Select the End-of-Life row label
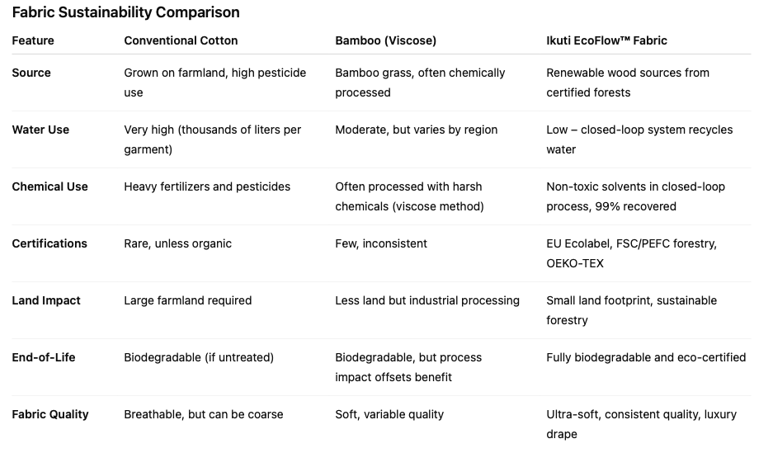The height and width of the screenshot is (453, 768). tap(43, 358)
